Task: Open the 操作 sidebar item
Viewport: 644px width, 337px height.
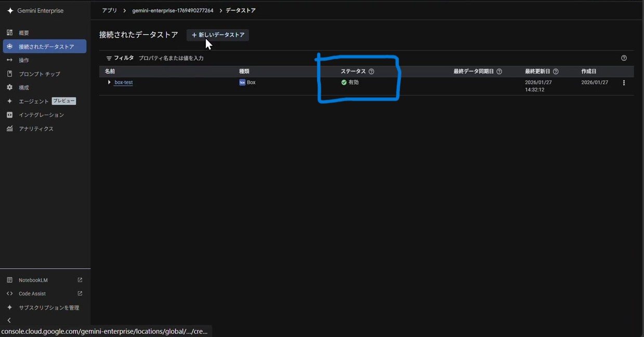Action: tap(24, 60)
